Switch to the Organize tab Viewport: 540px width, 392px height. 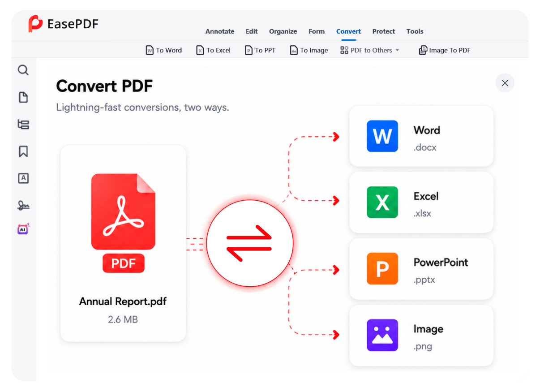(x=283, y=31)
